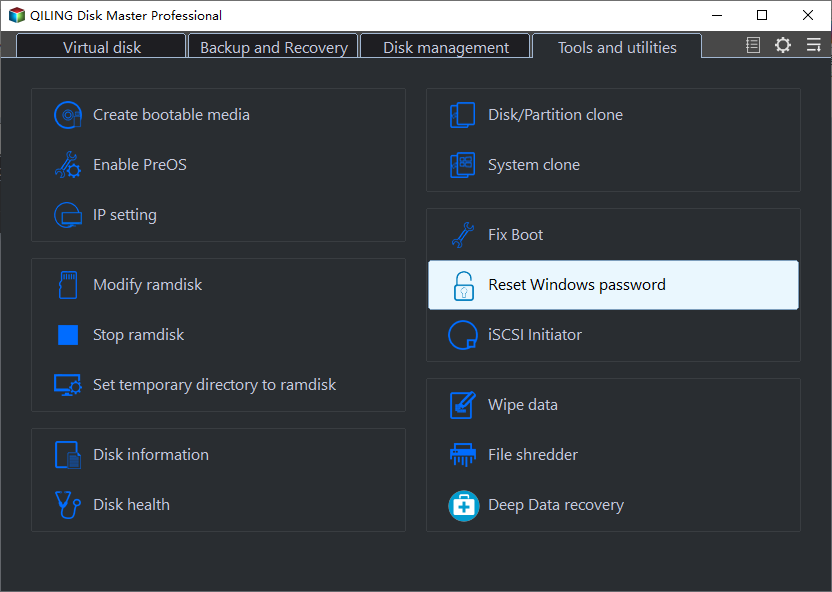This screenshot has height=592, width=832.
Task: Click the Wipe data eraser icon
Action: (x=463, y=405)
